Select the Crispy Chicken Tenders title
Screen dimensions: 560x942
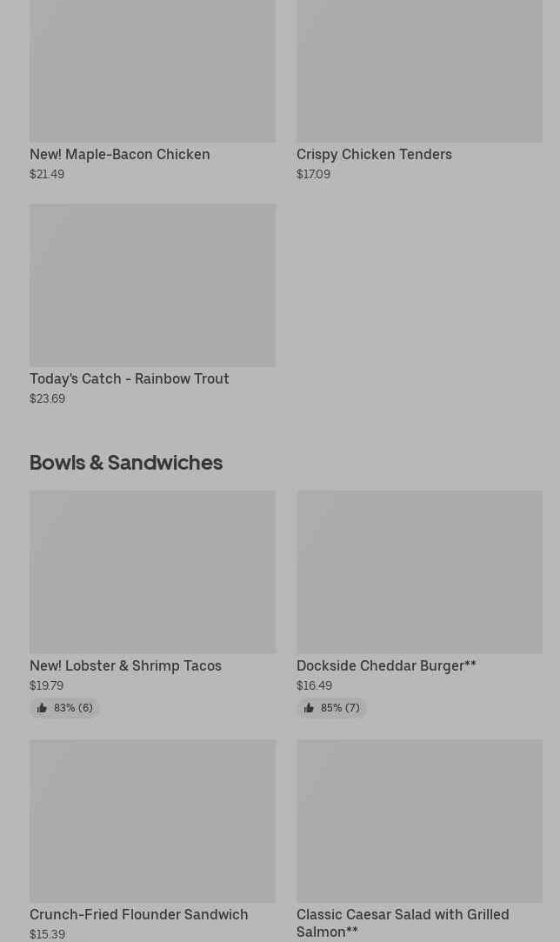[374, 155]
